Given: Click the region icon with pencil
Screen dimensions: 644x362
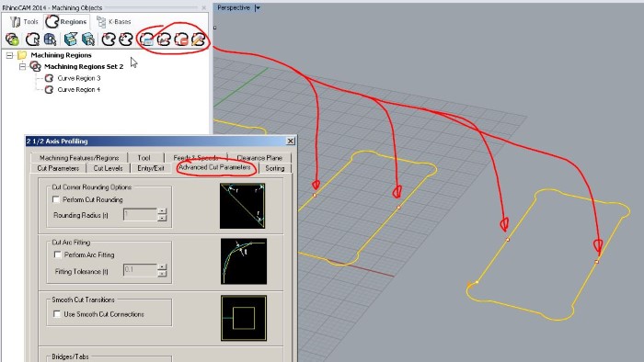Looking at the screenshot, I should click(199, 40).
